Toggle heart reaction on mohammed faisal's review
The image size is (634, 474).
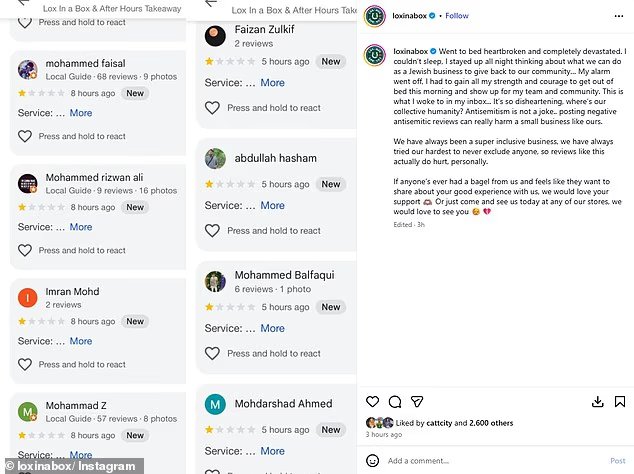pos(25,136)
